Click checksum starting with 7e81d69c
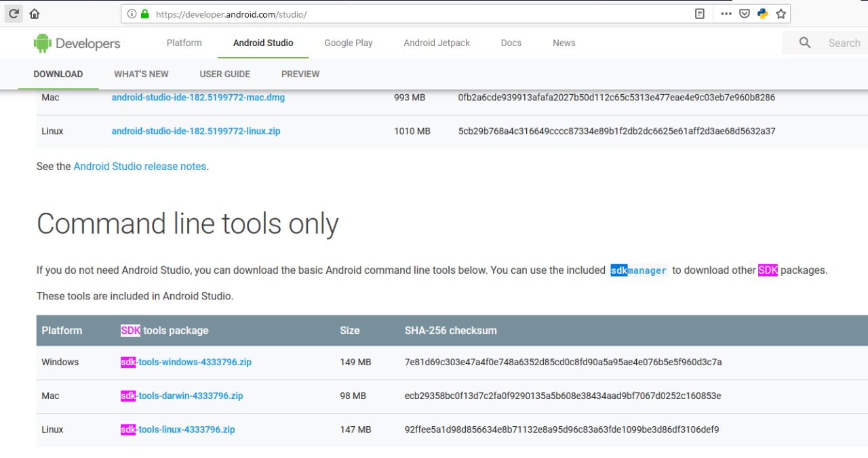The image size is (868, 458). click(563, 362)
